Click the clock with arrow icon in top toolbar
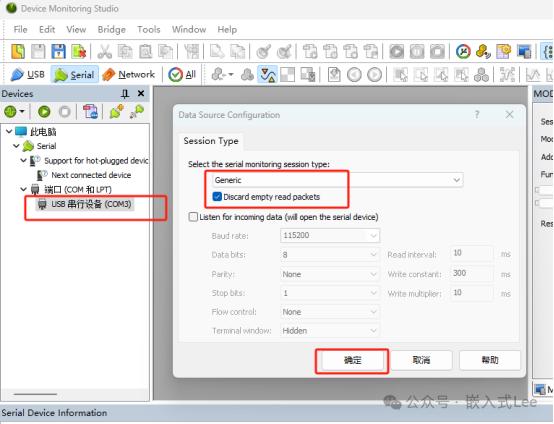Viewport: 554px width, 424px height. point(463,52)
